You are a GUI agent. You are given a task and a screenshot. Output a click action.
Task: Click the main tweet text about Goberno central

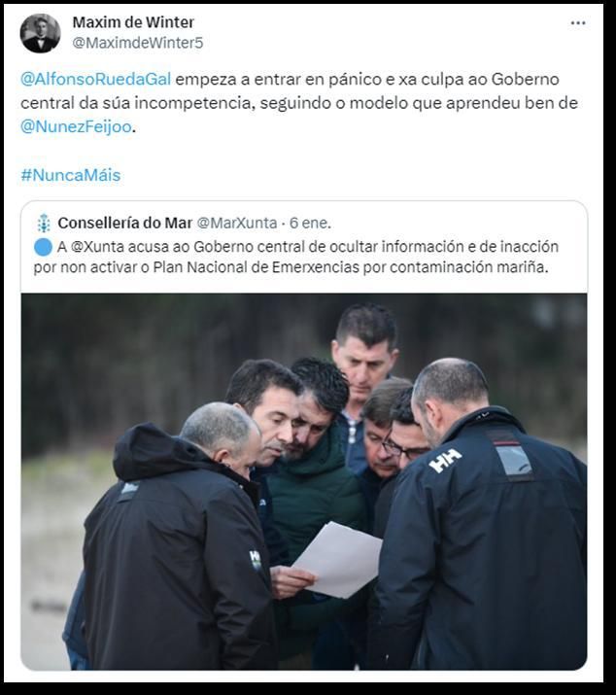coord(299,103)
